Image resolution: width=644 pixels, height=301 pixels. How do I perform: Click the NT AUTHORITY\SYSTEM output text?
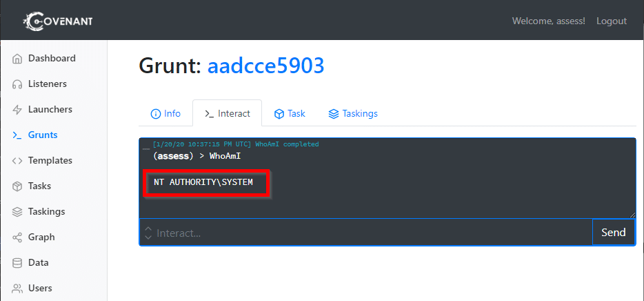click(203, 182)
